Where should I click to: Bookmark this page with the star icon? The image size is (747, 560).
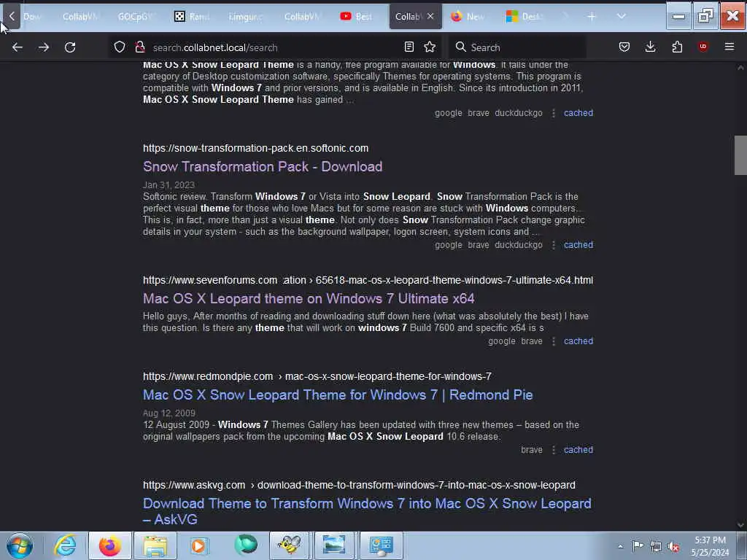[430, 47]
